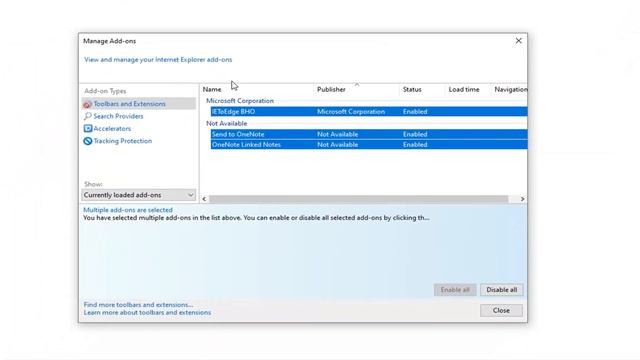Click the Toolbars and Extensions icon
The image size is (640, 360).
click(87, 104)
